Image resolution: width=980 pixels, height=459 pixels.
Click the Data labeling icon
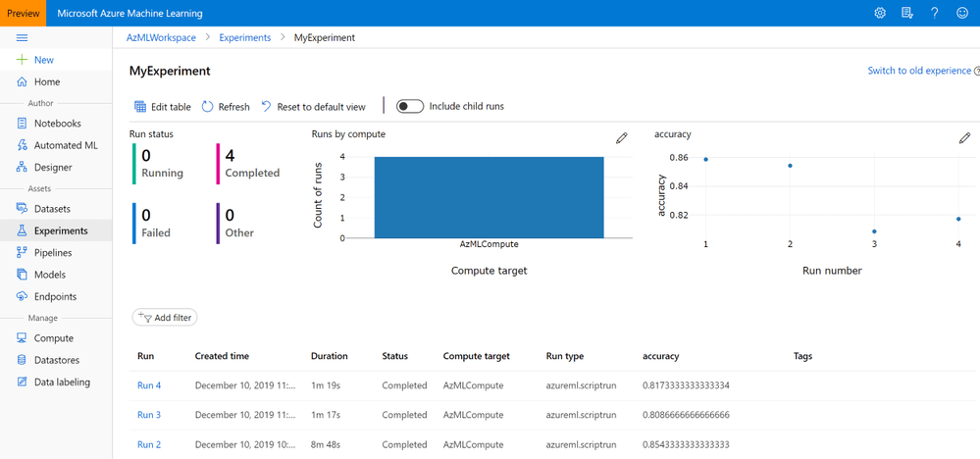(22, 382)
